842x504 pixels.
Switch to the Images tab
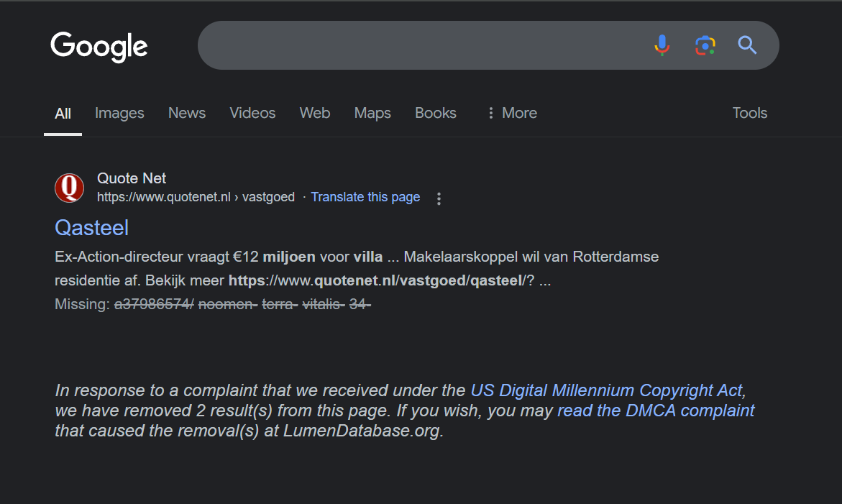(x=119, y=114)
